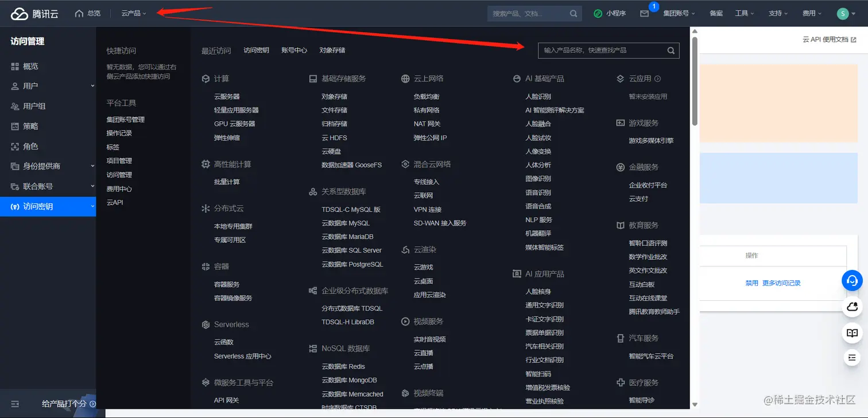This screenshot has height=418, width=868.
Task: Click the 医疗服务 cross icon
Action: pyautogui.click(x=620, y=383)
